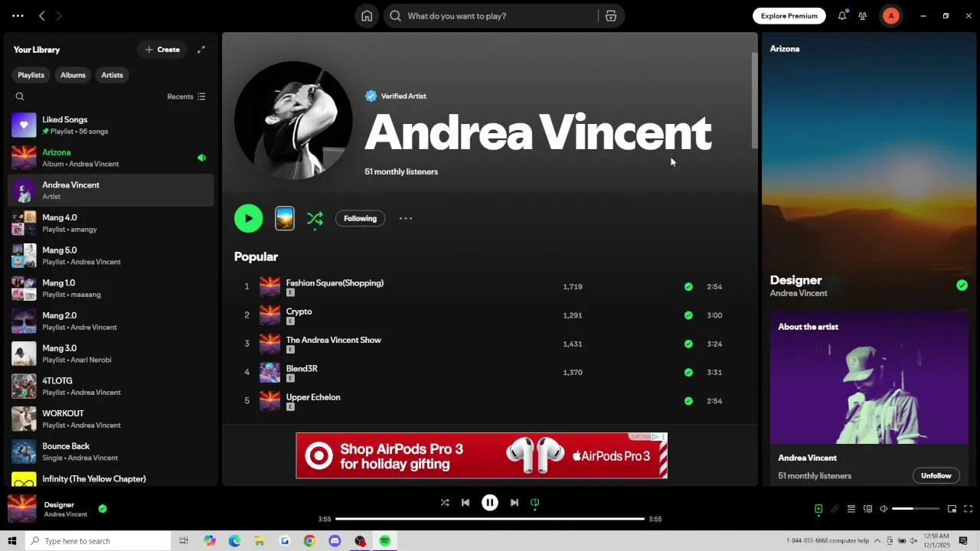Open Designer song title in right panel

pos(795,280)
